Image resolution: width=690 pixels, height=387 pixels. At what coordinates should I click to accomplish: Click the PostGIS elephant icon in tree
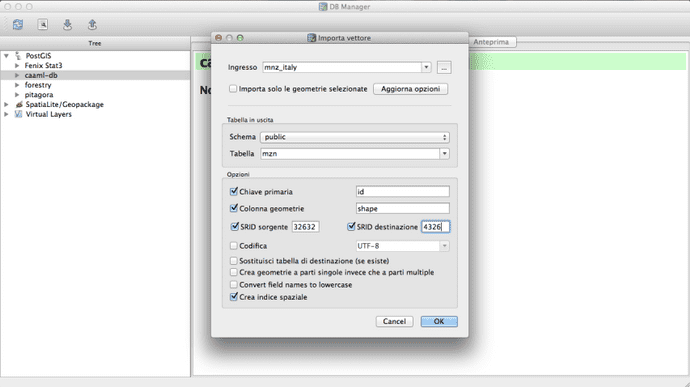tap(18, 56)
